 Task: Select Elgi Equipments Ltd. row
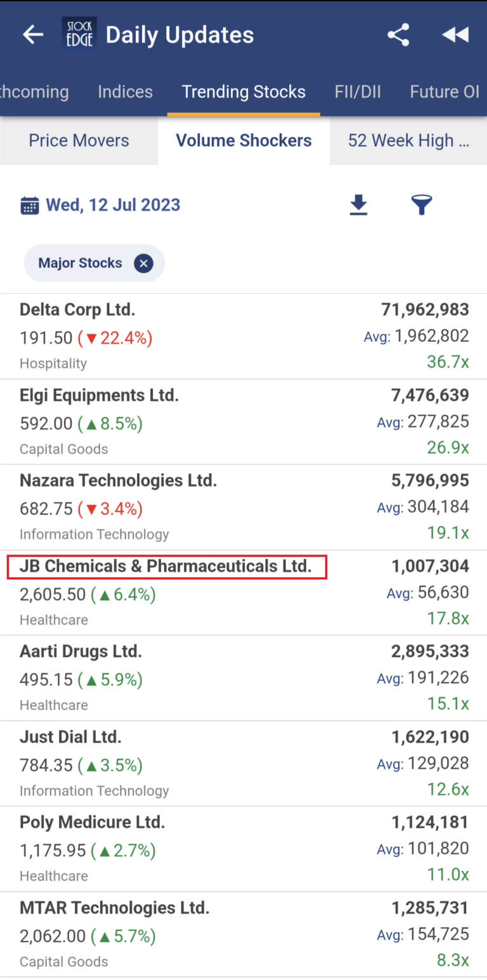(99, 395)
